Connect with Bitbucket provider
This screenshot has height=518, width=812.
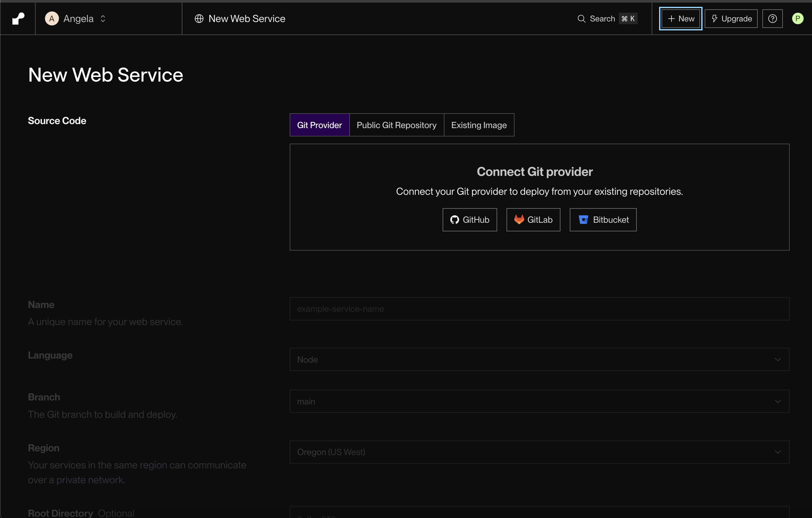pos(603,220)
